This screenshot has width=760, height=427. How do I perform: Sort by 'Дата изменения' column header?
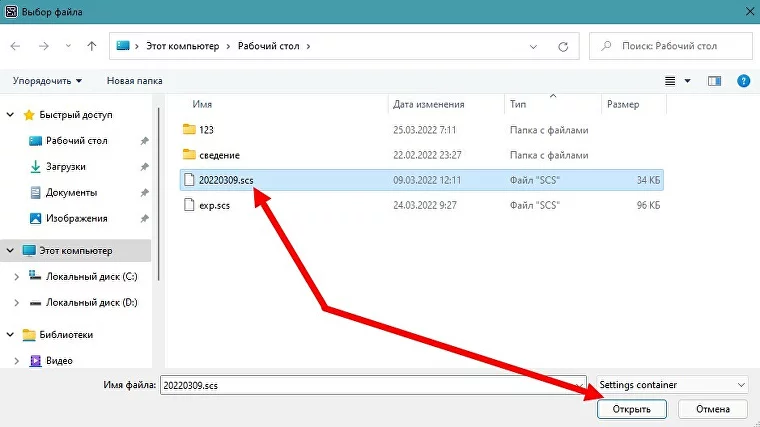tap(428, 104)
